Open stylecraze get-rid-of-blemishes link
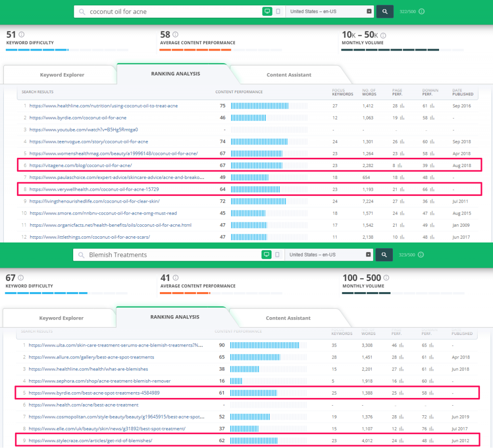 90,441
